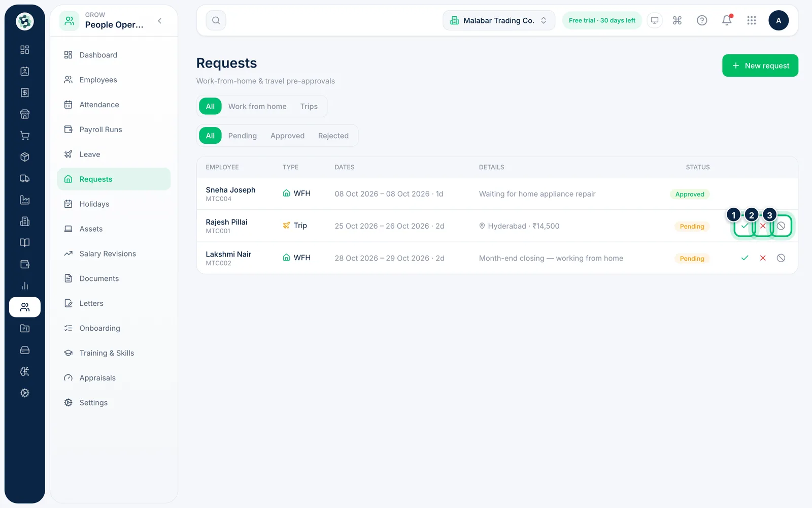Click the Free trial 30 days left badge
This screenshot has width=812, height=508.
(602, 20)
